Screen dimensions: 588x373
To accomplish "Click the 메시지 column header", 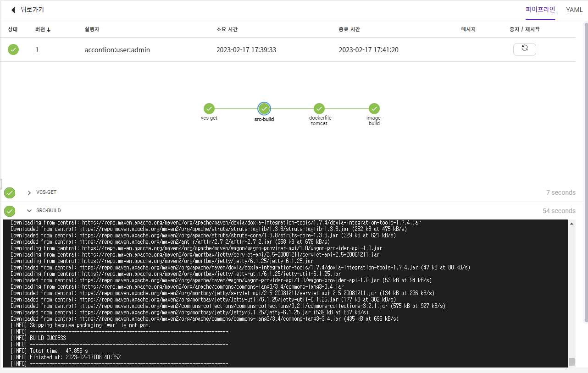I will click(x=468, y=29).
